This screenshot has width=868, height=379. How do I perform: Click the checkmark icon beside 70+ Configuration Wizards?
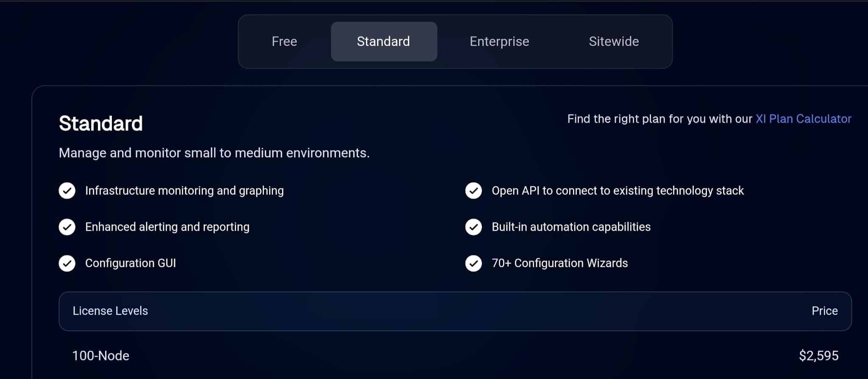click(473, 263)
